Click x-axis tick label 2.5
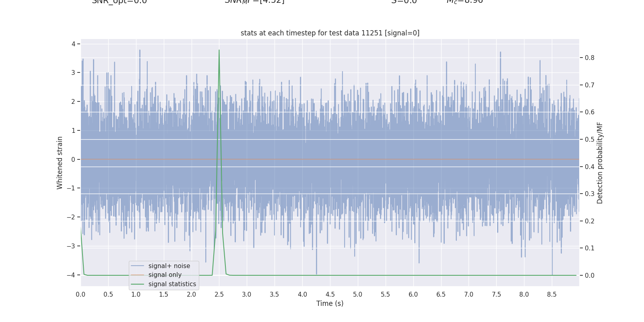Viewport: 644px width, 322px height. [219, 295]
